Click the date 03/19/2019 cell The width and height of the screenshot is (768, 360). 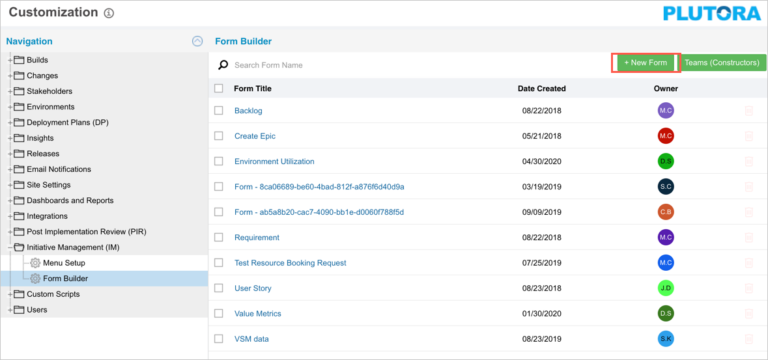tap(542, 187)
